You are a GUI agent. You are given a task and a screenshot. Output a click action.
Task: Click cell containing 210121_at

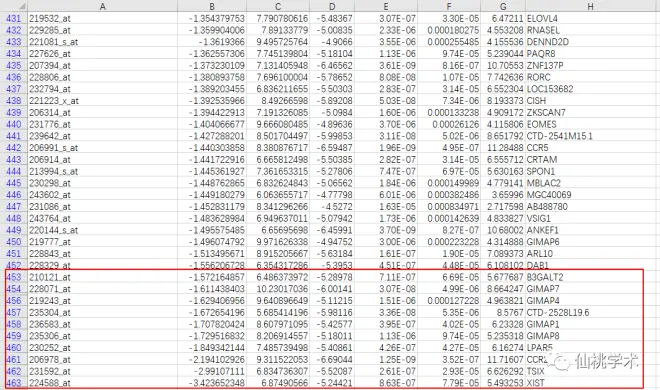(x=102, y=277)
